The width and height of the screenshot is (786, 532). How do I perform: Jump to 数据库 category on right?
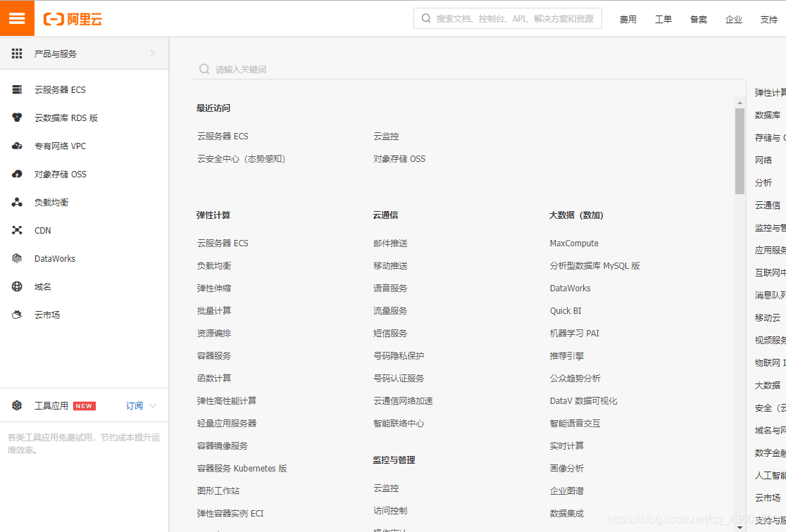768,115
